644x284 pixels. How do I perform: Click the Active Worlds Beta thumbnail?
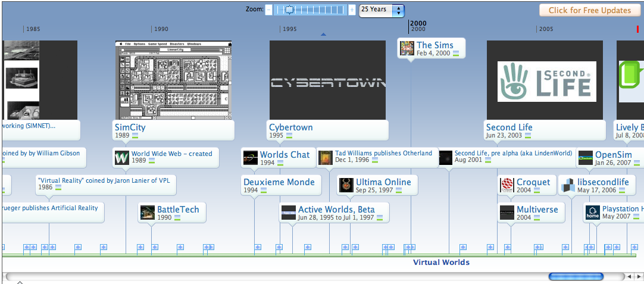click(289, 213)
